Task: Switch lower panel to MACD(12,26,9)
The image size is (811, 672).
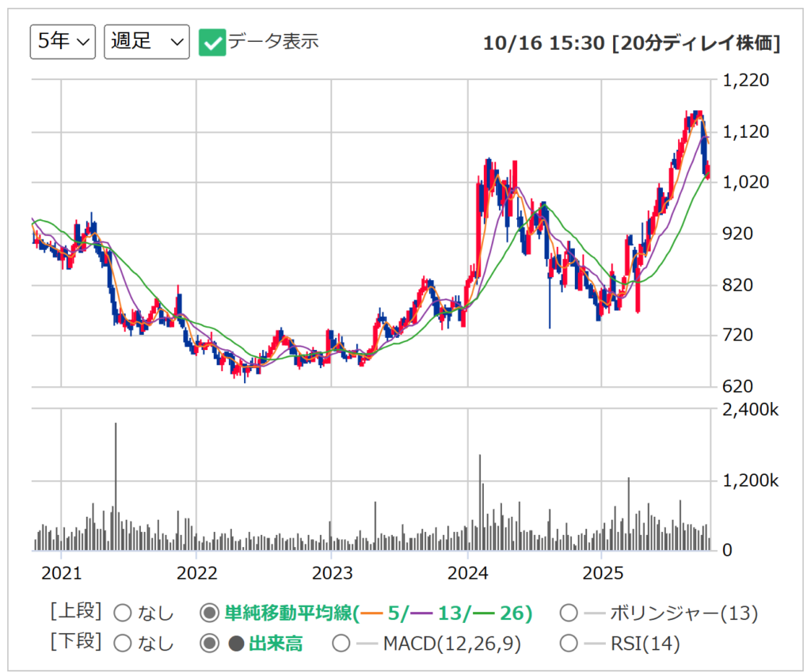Action: [341, 644]
